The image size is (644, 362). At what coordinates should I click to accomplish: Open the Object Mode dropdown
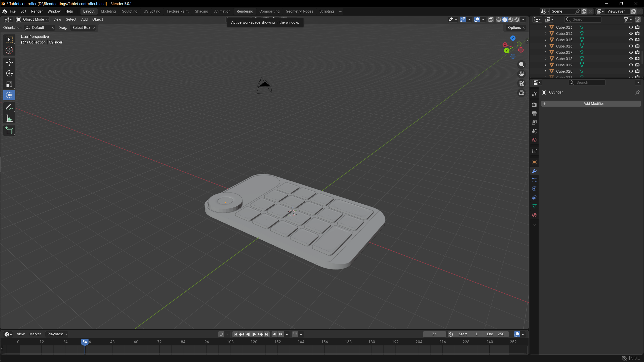coord(32,19)
